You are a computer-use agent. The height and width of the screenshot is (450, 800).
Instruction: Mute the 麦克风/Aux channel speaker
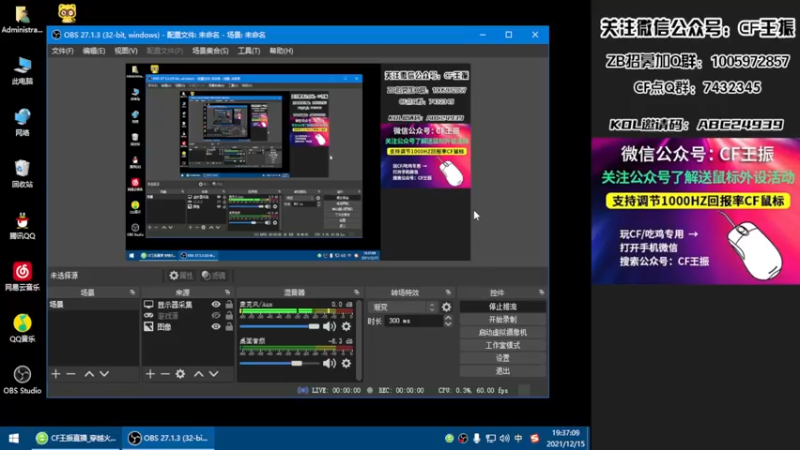330,327
